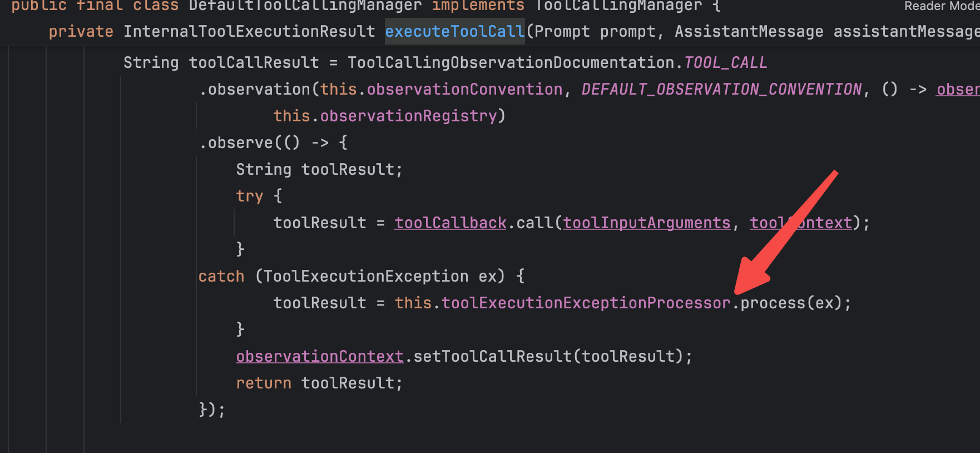This screenshot has height=453, width=980.
Task: Click the underlined toolInputArguments parameter
Action: tap(646, 223)
